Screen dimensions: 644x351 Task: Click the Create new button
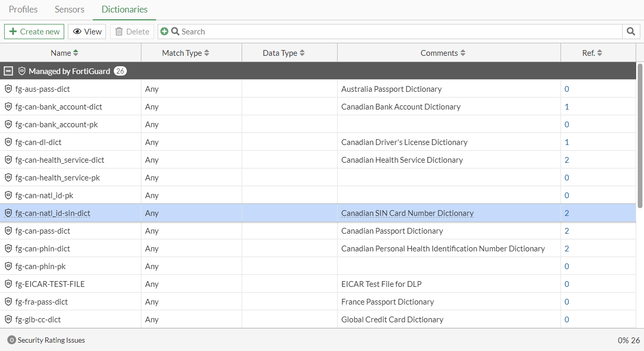pyautogui.click(x=34, y=31)
